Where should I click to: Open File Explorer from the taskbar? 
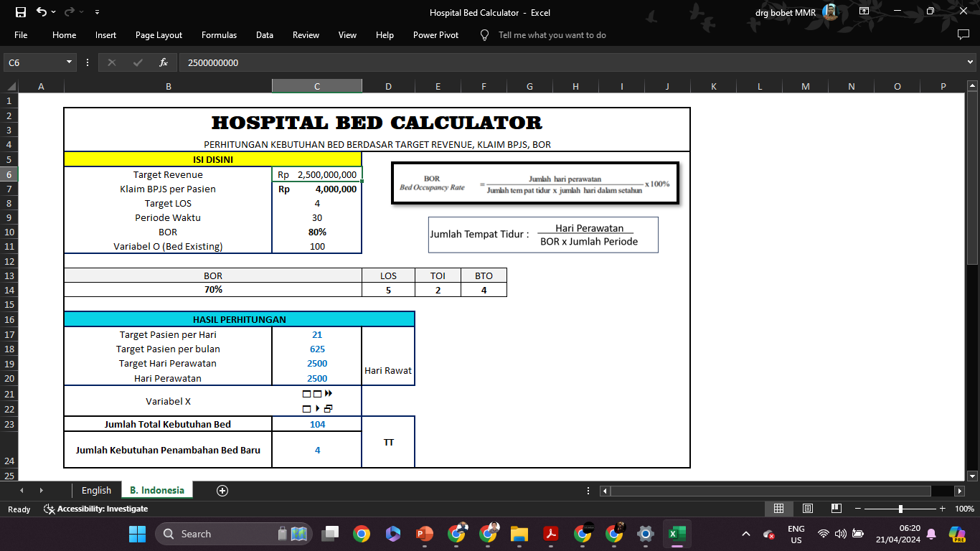click(x=519, y=534)
